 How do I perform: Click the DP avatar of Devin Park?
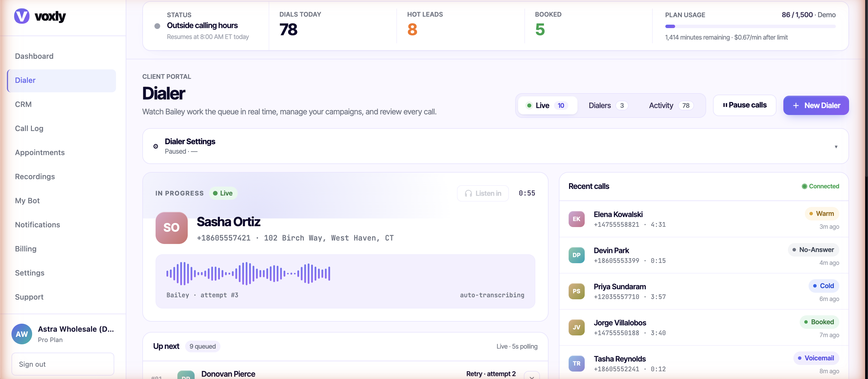coord(577,255)
